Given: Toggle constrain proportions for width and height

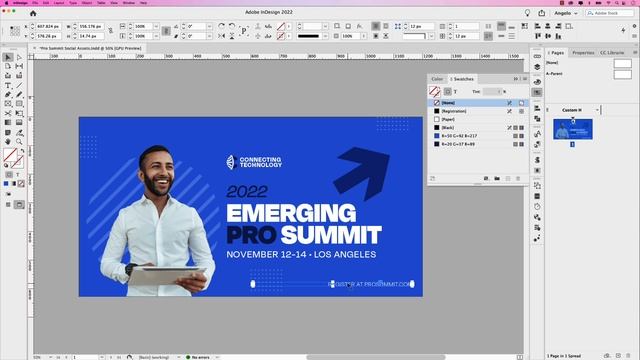Looking at the screenshot, I should (111, 31).
